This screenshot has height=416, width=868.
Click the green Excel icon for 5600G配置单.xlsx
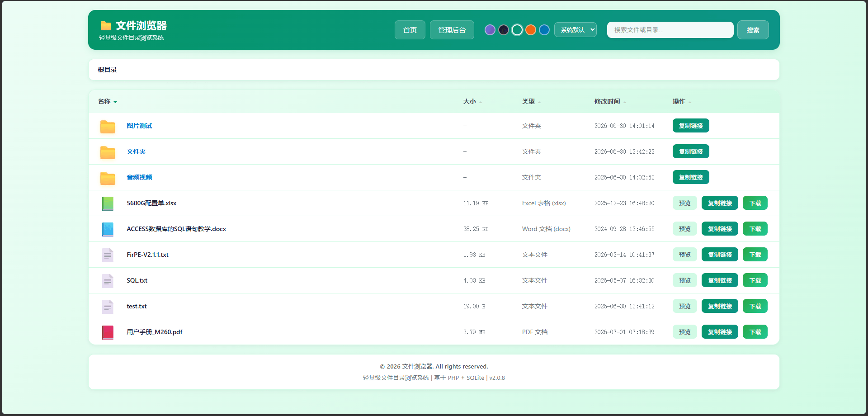coord(108,203)
